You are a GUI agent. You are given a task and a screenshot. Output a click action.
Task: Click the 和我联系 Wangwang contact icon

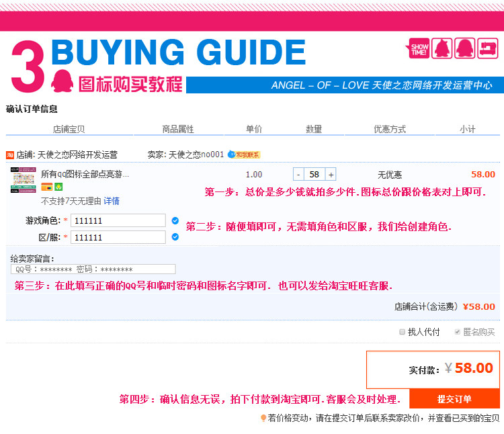pos(243,155)
